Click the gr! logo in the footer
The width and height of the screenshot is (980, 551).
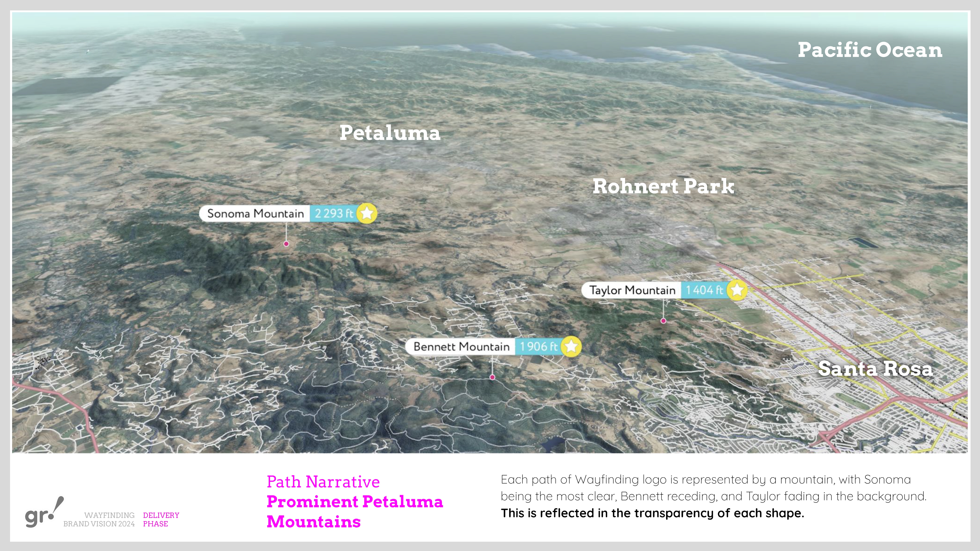pyautogui.click(x=45, y=512)
